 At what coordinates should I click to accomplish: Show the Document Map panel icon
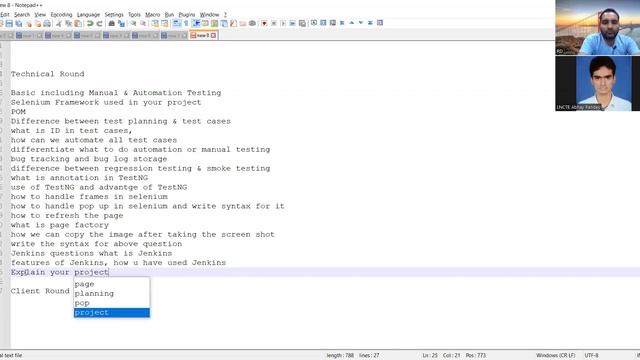pyautogui.click(x=214, y=23)
